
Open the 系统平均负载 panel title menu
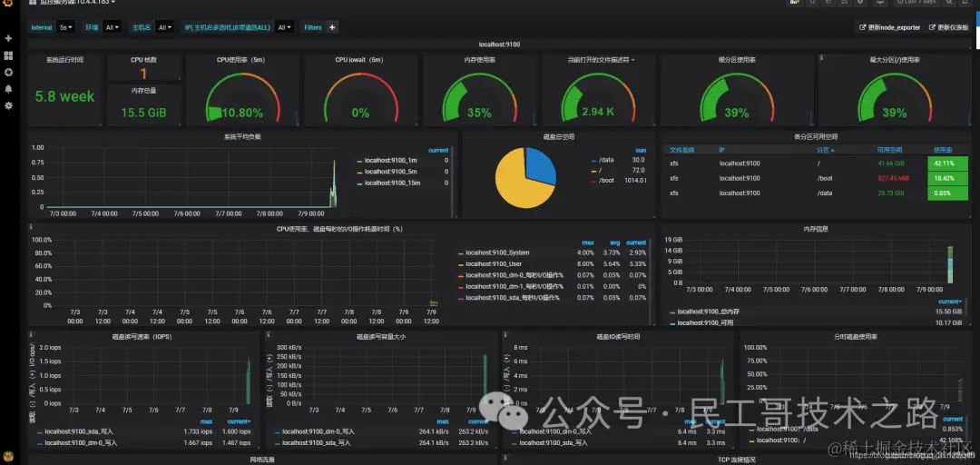coord(242,137)
